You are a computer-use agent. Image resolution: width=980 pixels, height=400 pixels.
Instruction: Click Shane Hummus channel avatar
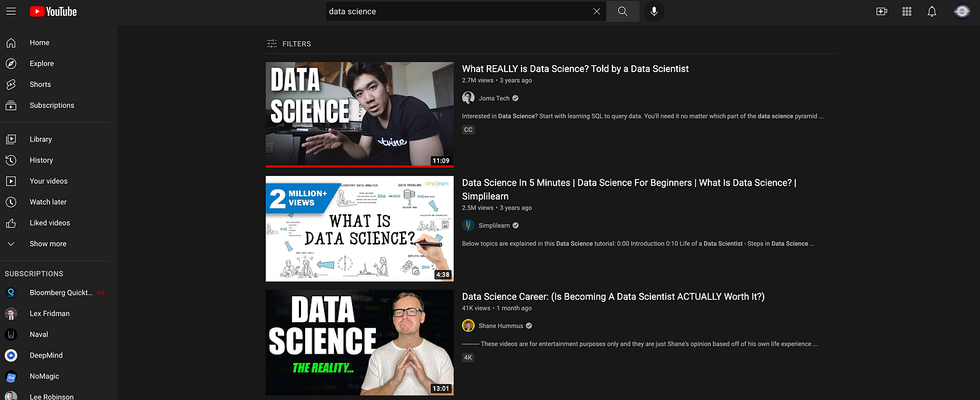(468, 326)
